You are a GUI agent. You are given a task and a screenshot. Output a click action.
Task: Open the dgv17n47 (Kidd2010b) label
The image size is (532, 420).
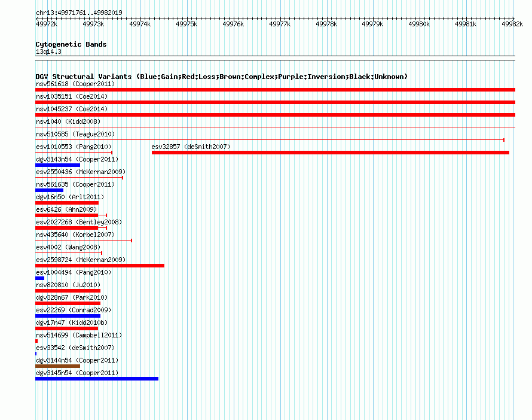click(72, 322)
